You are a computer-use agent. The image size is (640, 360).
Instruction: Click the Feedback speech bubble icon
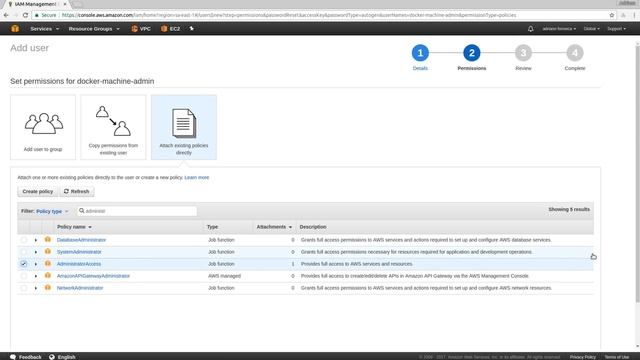pyautogui.click(x=13, y=357)
